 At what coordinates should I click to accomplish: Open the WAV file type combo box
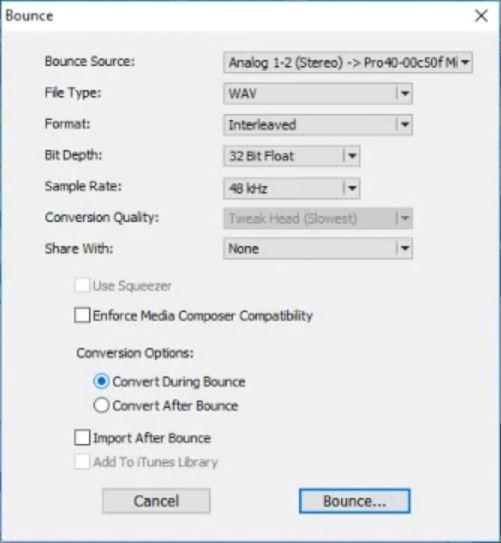pyautogui.click(x=318, y=94)
